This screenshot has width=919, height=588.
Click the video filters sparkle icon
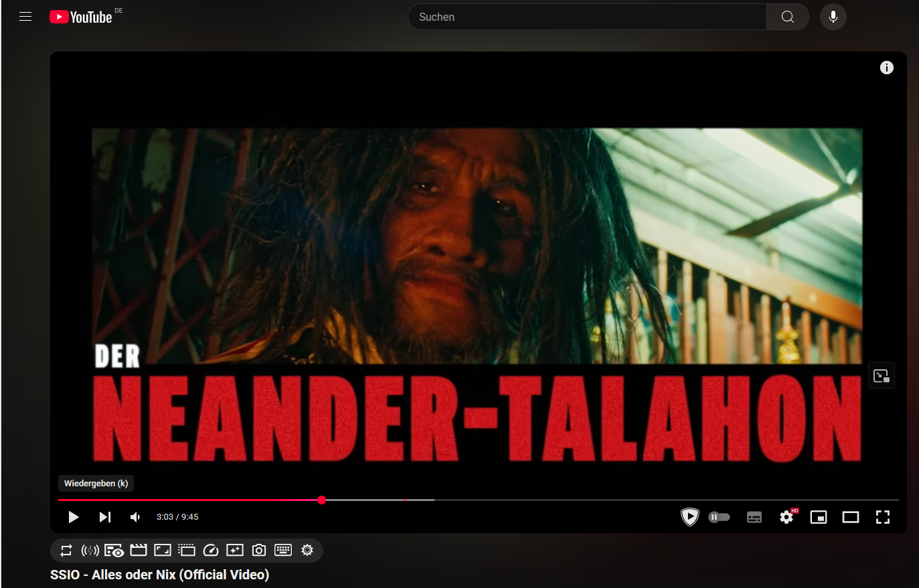click(235, 551)
